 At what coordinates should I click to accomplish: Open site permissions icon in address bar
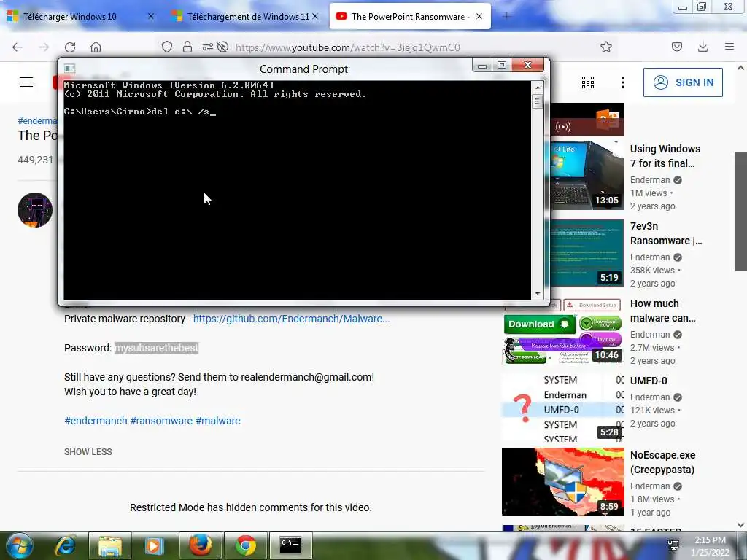click(x=208, y=47)
